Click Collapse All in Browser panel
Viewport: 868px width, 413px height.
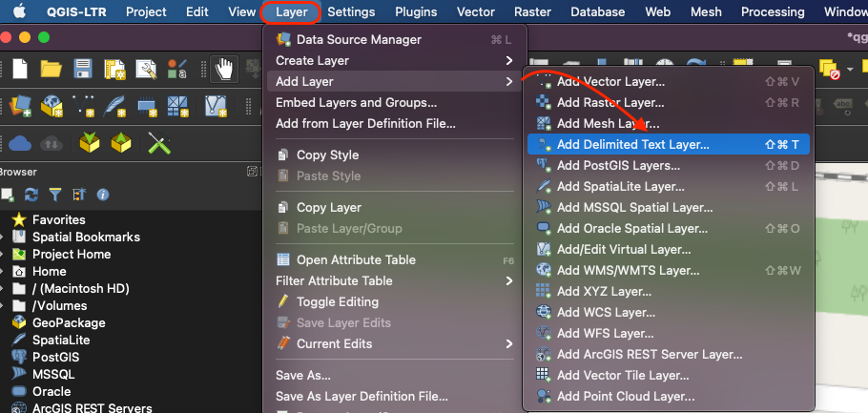tap(79, 195)
